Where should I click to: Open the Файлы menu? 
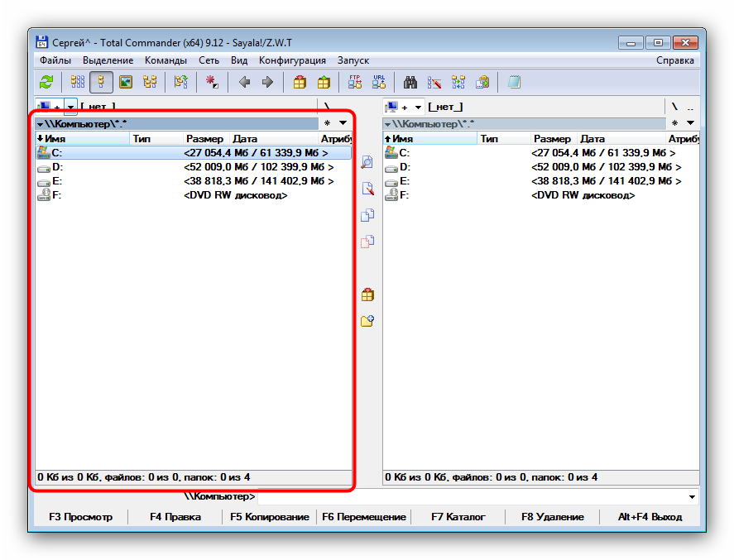point(55,60)
